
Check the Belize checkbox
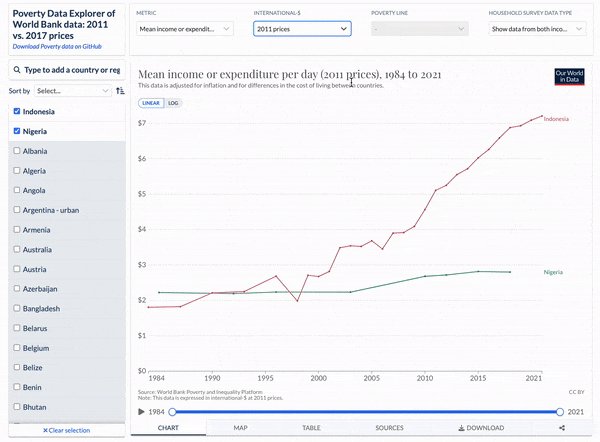[x=17, y=367]
